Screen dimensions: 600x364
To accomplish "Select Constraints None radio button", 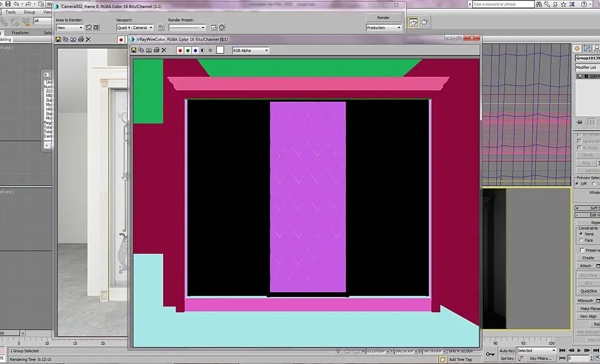I will click(581, 234).
